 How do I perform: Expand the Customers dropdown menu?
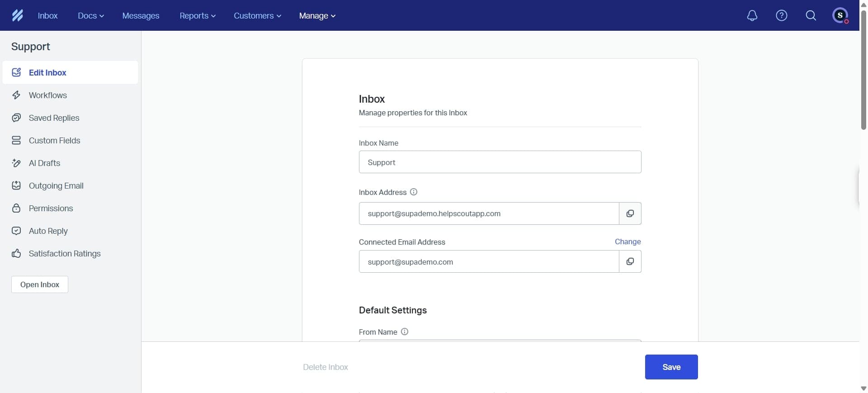(257, 15)
